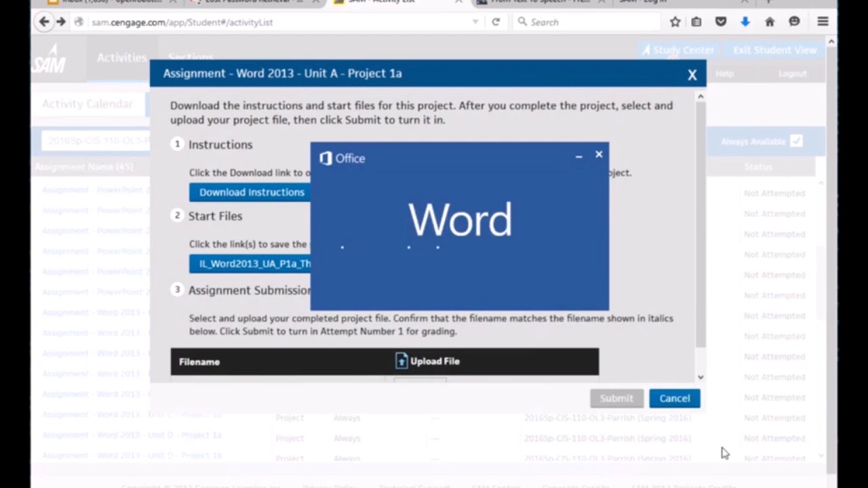This screenshot has height=488, width=868.
Task: Open the downloads arrow icon
Action: 745,22
